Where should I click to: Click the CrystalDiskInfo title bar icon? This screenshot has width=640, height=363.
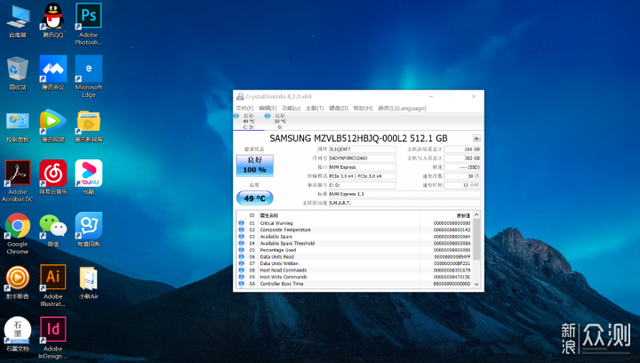coord(240,97)
